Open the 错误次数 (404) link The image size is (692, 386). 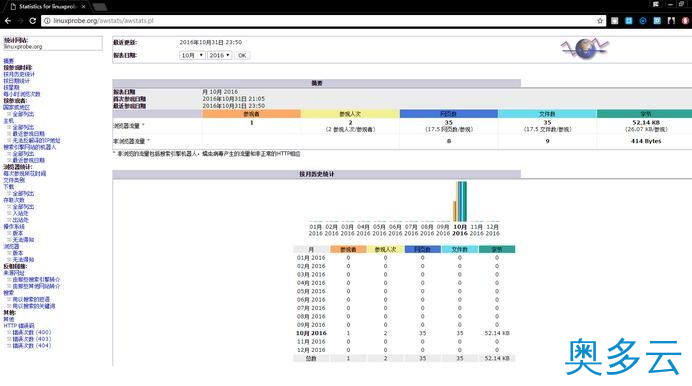coord(31,345)
